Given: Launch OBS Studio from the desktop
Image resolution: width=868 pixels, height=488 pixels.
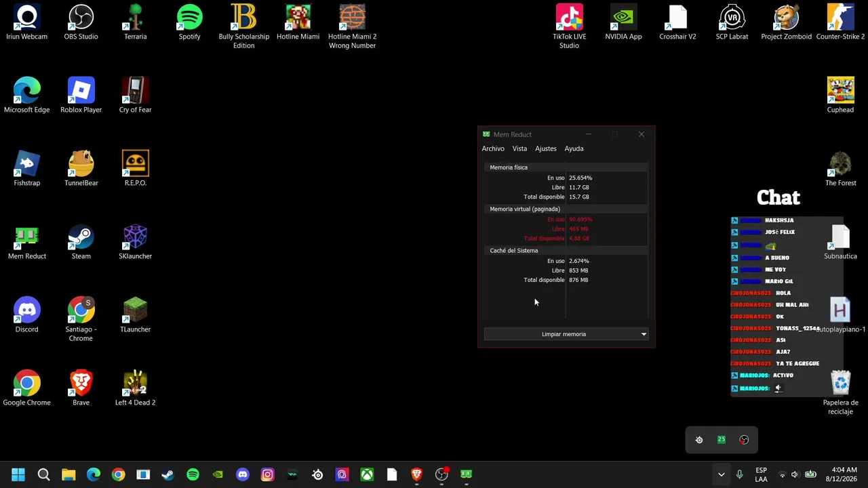Looking at the screenshot, I should [81, 22].
